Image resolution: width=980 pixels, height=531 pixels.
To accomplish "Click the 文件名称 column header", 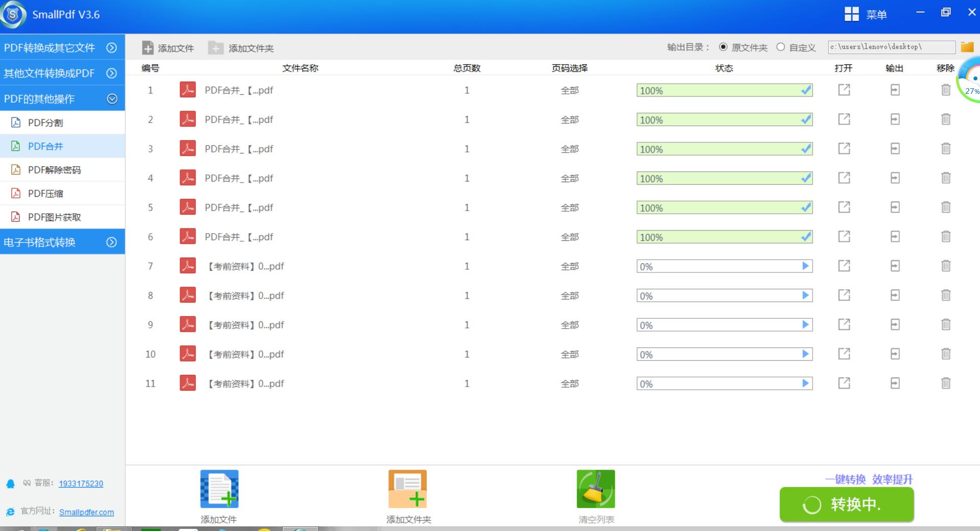I will [x=300, y=68].
